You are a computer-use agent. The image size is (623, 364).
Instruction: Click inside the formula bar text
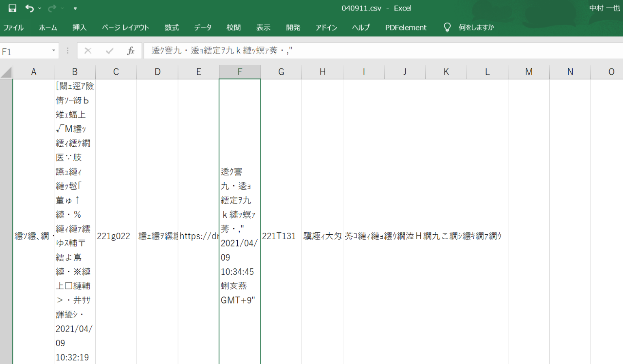tap(222, 51)
